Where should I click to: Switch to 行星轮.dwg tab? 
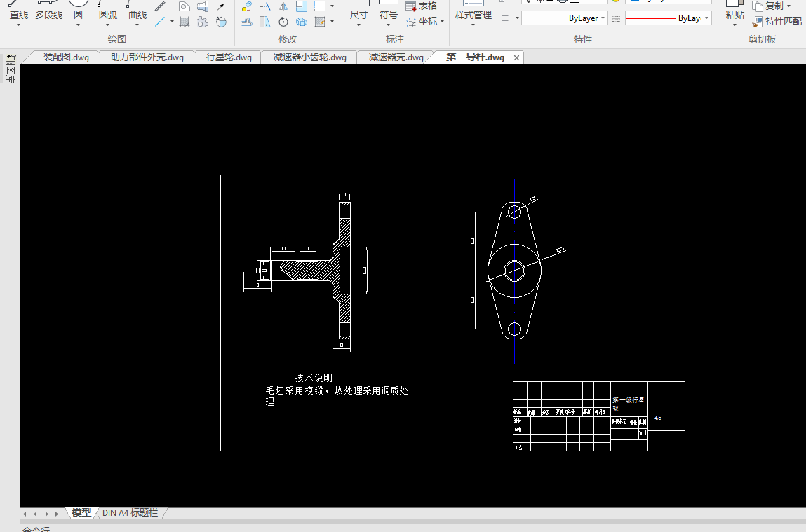(x=229, y=57)
